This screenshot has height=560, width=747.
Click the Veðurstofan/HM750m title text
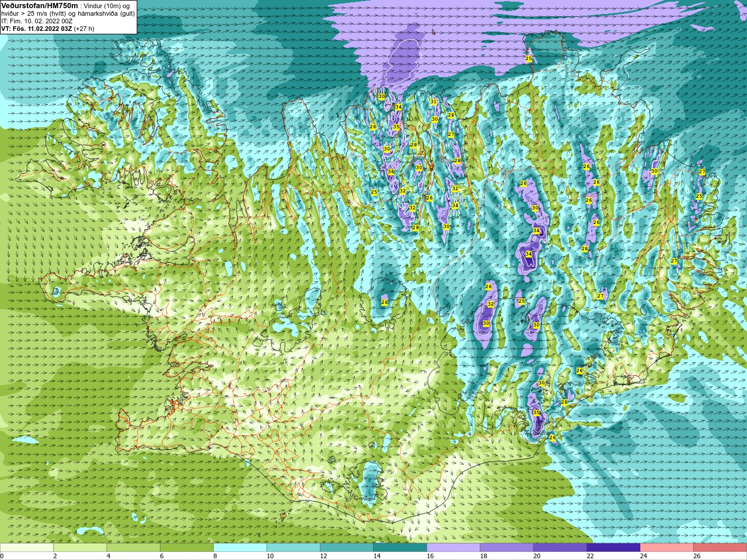40,5
